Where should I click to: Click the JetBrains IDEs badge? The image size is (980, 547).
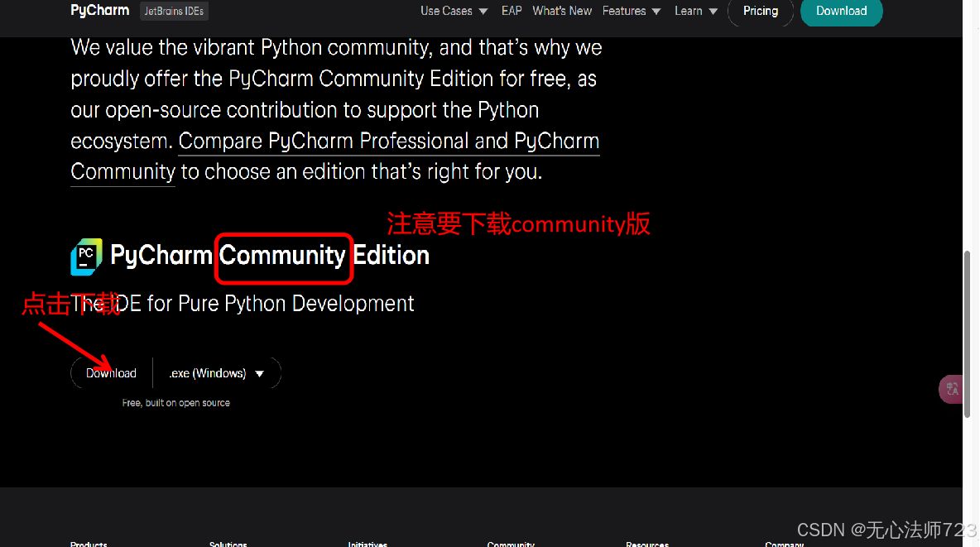coord(174,12)
